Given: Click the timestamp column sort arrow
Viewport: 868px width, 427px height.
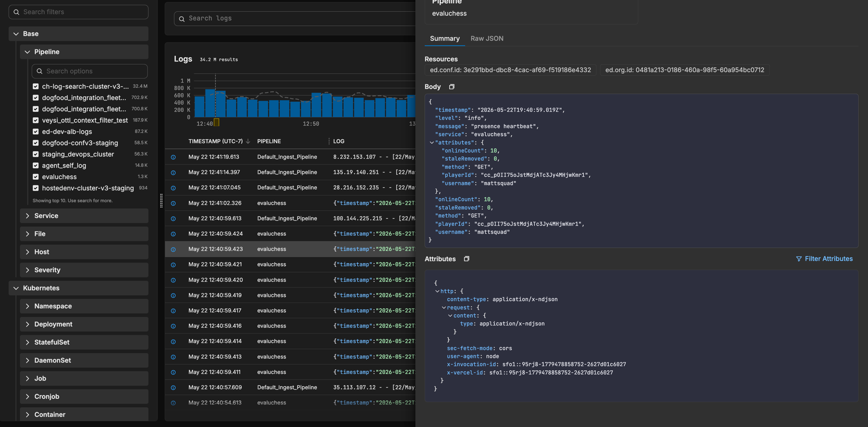Looking at the screenshot, I should (x=248, y=141).
